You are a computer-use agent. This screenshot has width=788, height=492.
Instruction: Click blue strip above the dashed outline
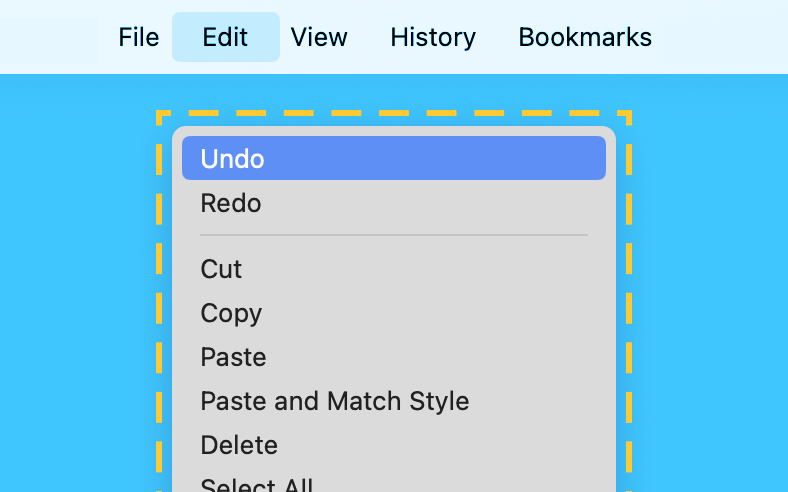(x=393, y=92)
